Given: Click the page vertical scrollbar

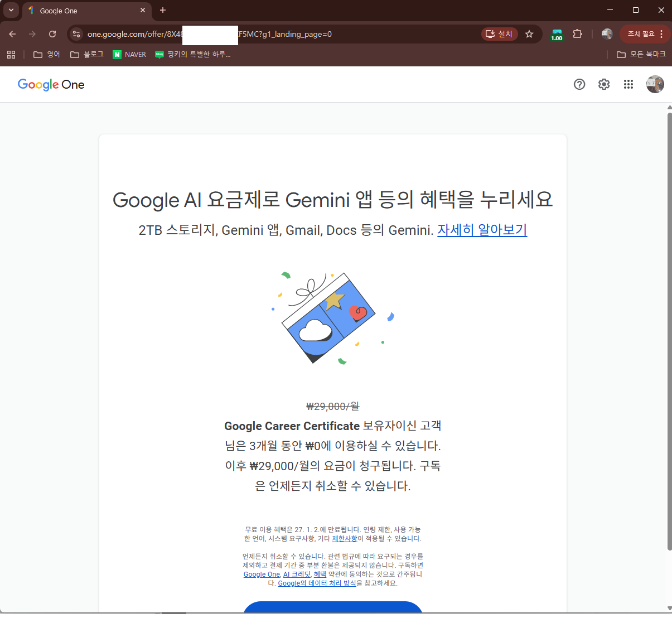Looking at the screenshot, I should click(x=669, y=332).
